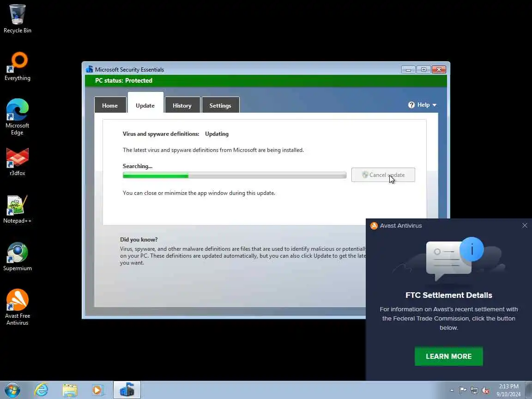
Task: Click the Cancel update button
Action: (x=383, y=175)
